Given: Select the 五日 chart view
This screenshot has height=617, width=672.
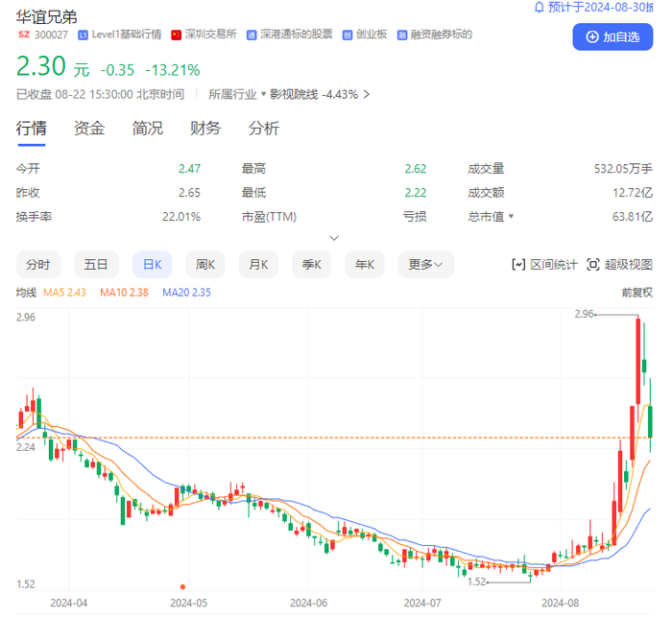Looking at the screenshot, I should [x=96, y=265].
